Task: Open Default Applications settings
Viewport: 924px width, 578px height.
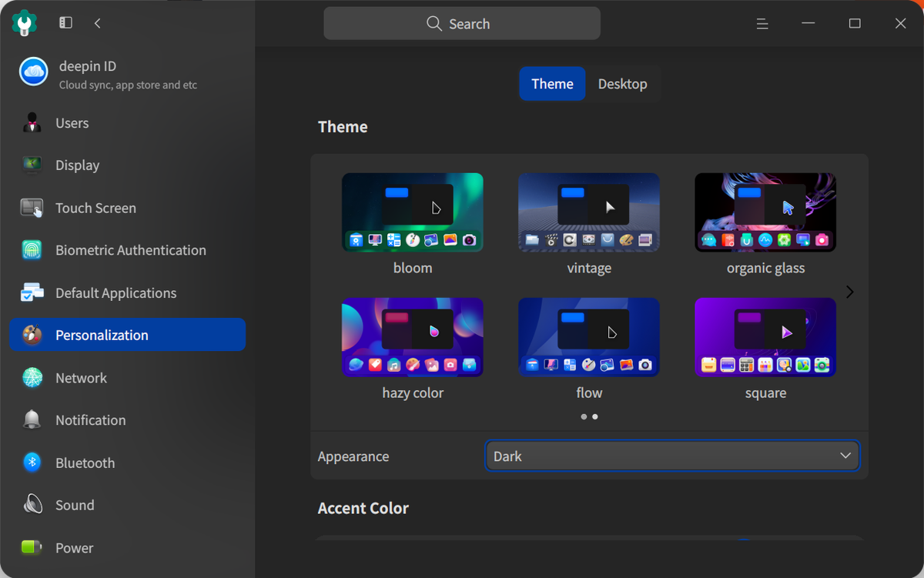Action: click(x=128, y=293)
